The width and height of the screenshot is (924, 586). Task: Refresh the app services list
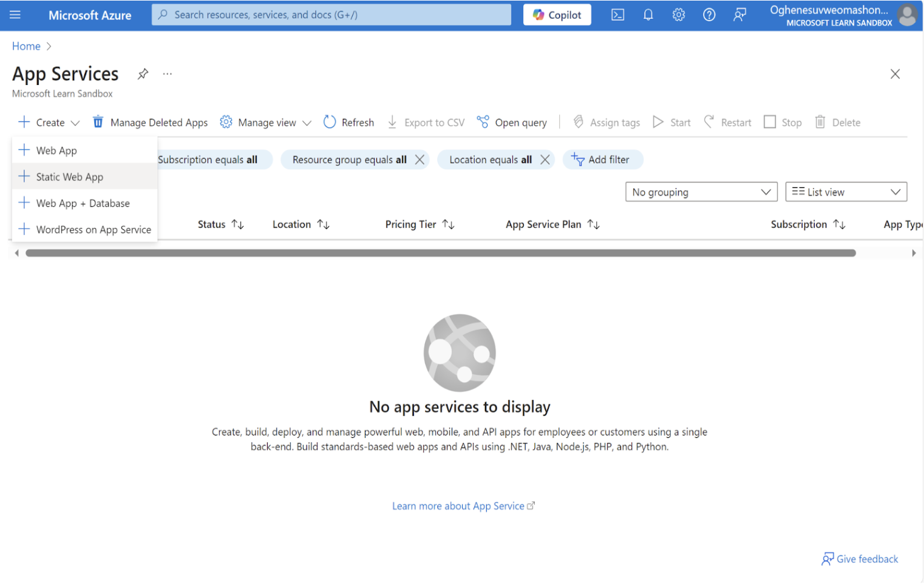pos(349,123)
